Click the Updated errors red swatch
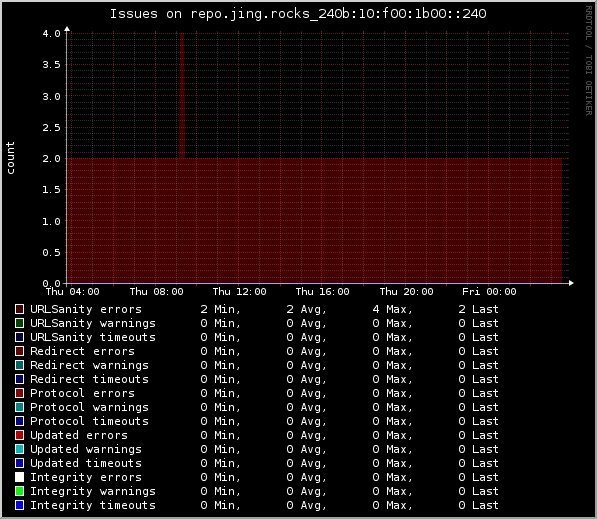 [19, 435]
